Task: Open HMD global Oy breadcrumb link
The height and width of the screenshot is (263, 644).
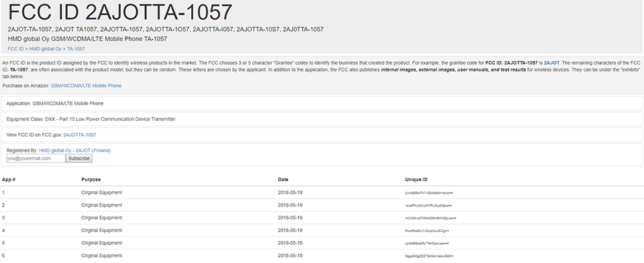Action: (x=45, y=49)
